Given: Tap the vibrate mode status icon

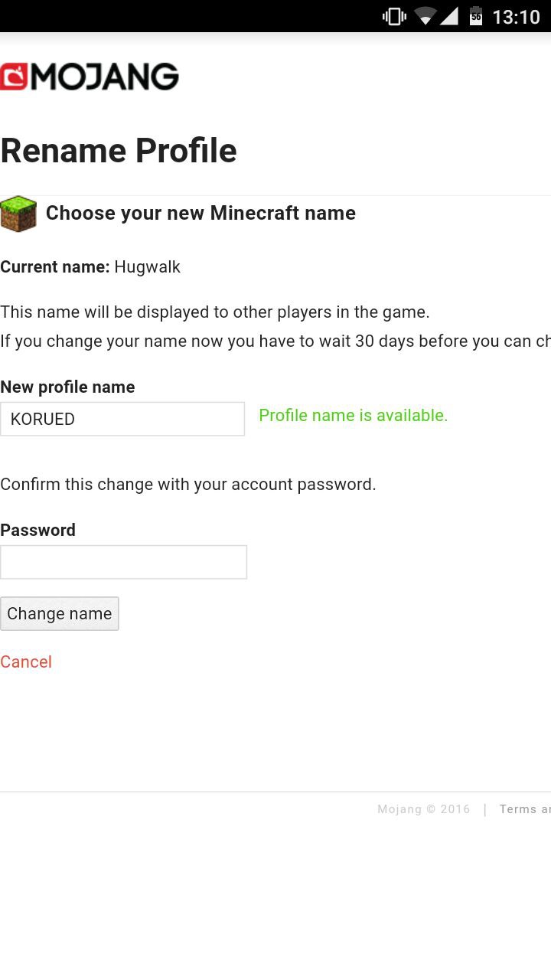Looking at the screenshot, I should click(x=394, y=16).
